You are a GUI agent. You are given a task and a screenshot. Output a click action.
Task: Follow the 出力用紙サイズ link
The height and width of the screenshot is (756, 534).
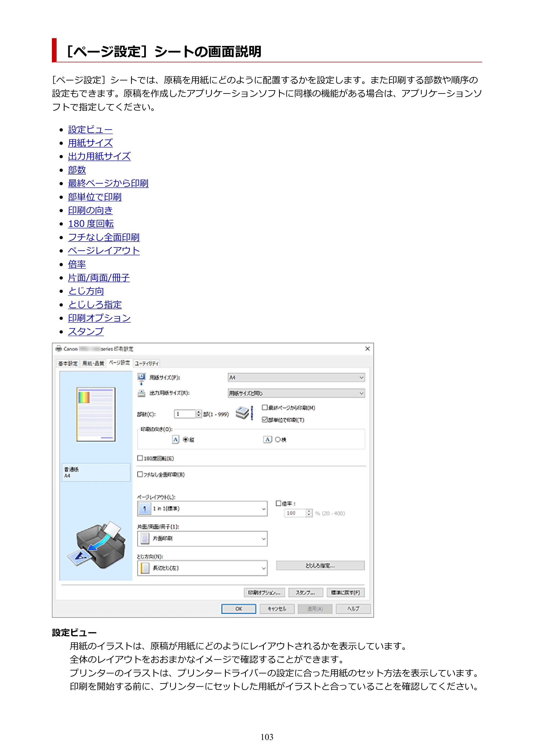(99, 156)
